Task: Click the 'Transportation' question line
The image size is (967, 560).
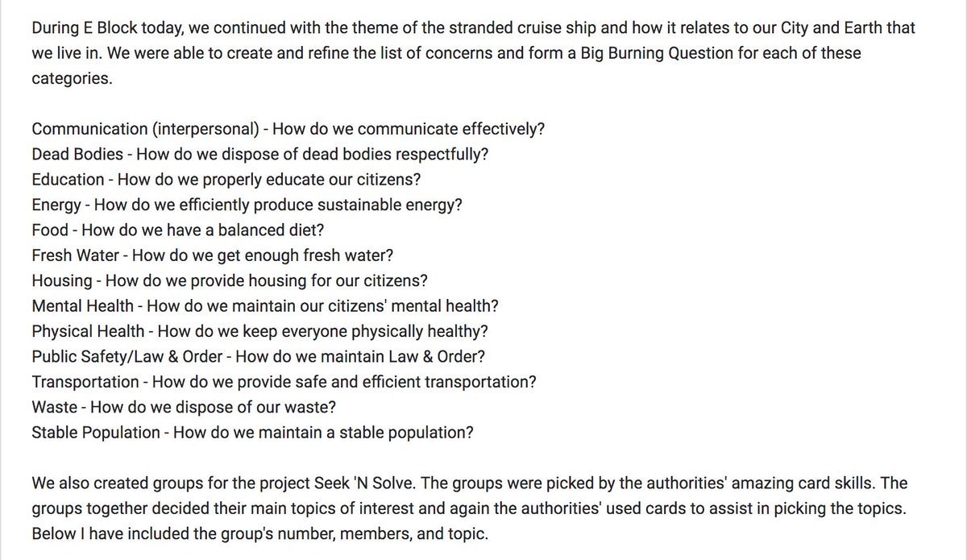Action: pos(284,380)
